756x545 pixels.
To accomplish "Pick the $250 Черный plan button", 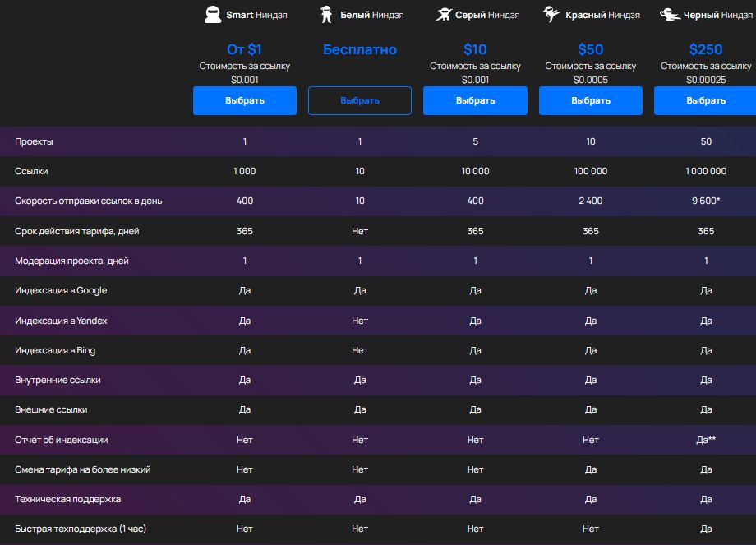I will tap(704, 100).
